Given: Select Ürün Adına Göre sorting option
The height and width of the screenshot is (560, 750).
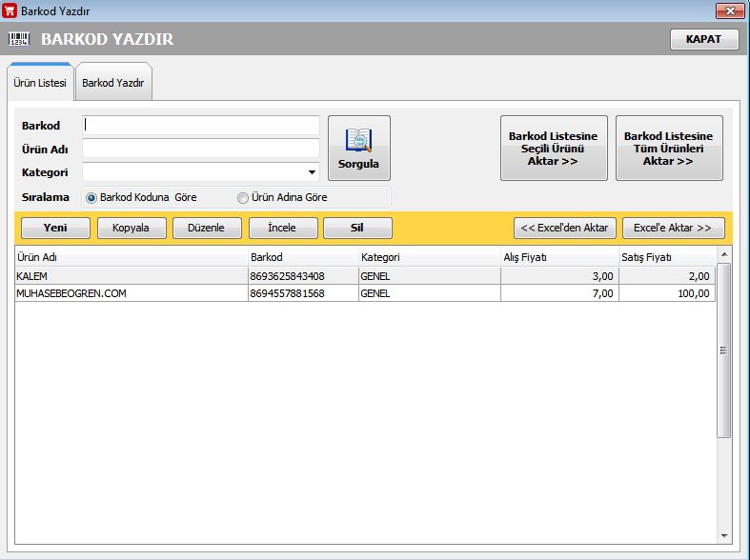Looking at the screenshot, I should 283,197.
